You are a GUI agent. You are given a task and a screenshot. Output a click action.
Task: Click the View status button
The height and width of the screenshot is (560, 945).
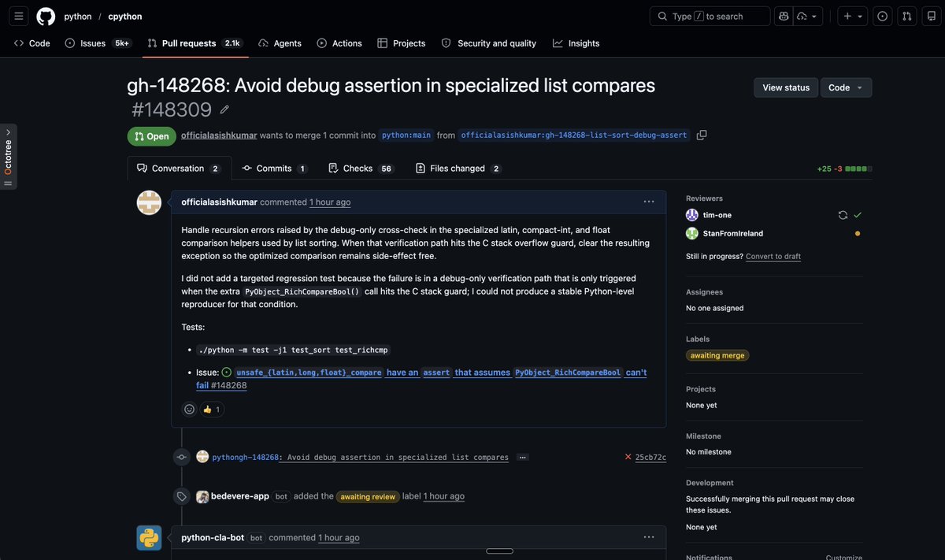click(x=786, y=87)
